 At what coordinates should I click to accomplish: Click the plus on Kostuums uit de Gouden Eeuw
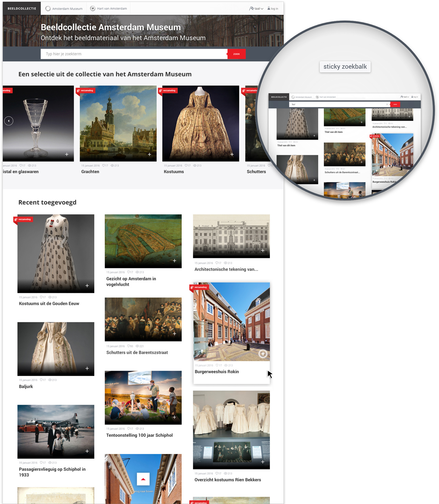tap(87, 286)
